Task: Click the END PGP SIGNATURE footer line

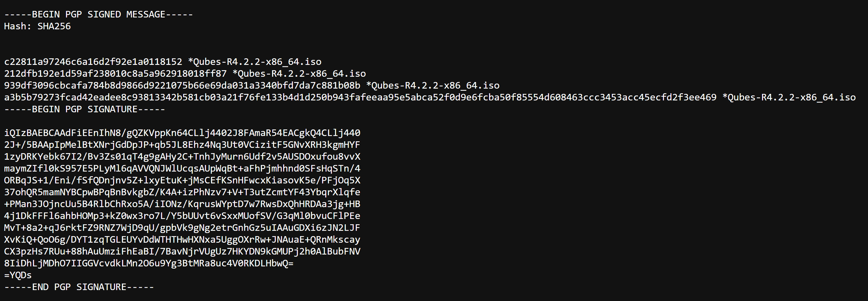Action: coord(79,287)
